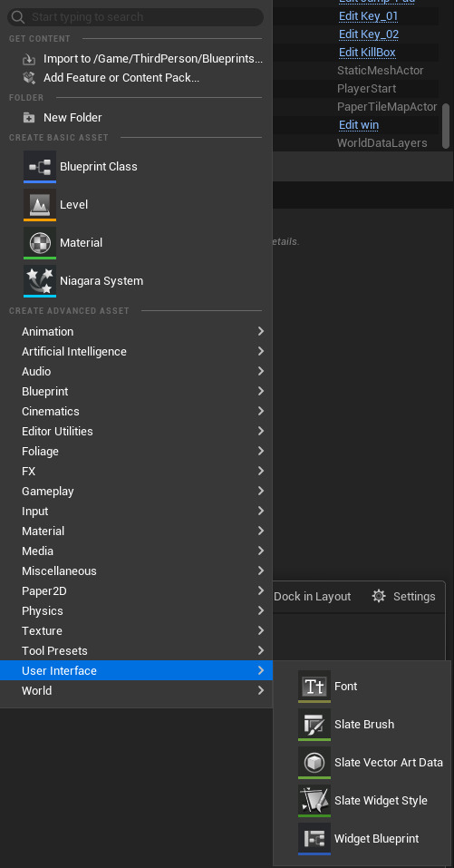This screenshot has height=868, width=454.
Task: Create a Blueprint Class asset
Action: (136, 167)
